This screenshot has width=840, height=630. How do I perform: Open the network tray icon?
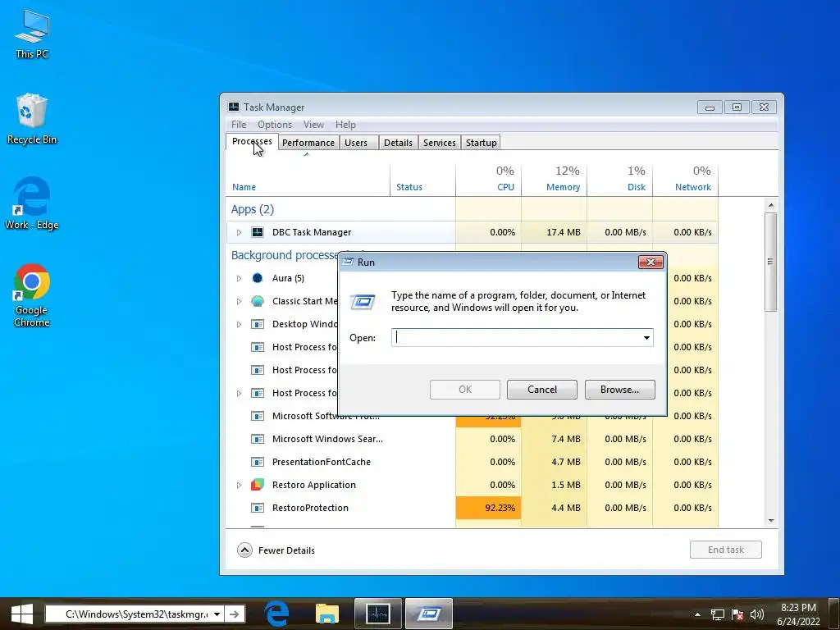point(717,614)
